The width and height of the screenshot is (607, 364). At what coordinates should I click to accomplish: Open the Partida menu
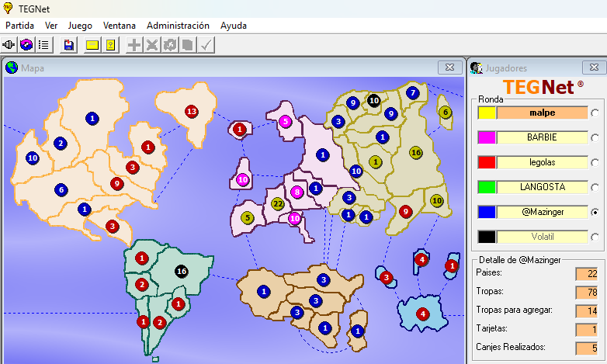tap(20, 25)
